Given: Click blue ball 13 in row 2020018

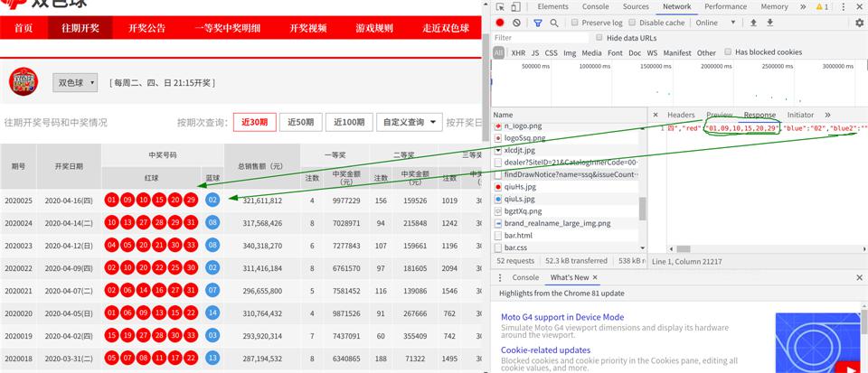Looking at the screenshot, I should click(212, 359).
